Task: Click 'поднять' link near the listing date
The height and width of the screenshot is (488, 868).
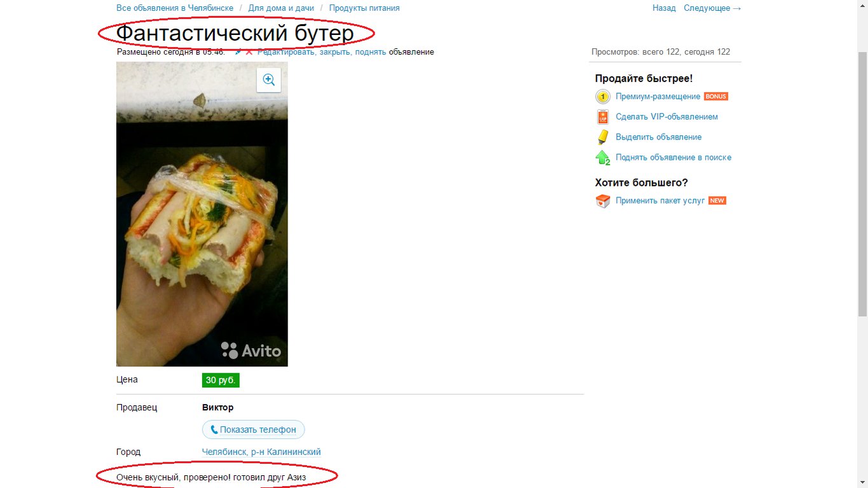Action: [x=370, y=52]
